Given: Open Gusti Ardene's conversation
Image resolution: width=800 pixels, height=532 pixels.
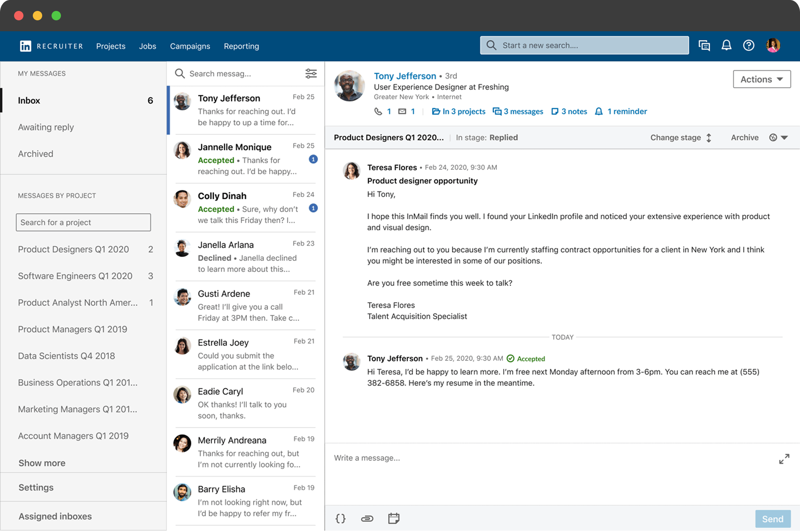Looking at the screenshot, I should point(246,305).
